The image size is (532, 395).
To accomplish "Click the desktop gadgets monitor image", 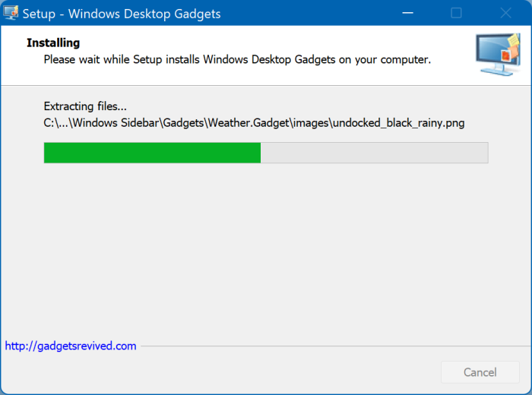I will (x=498, y=54).
